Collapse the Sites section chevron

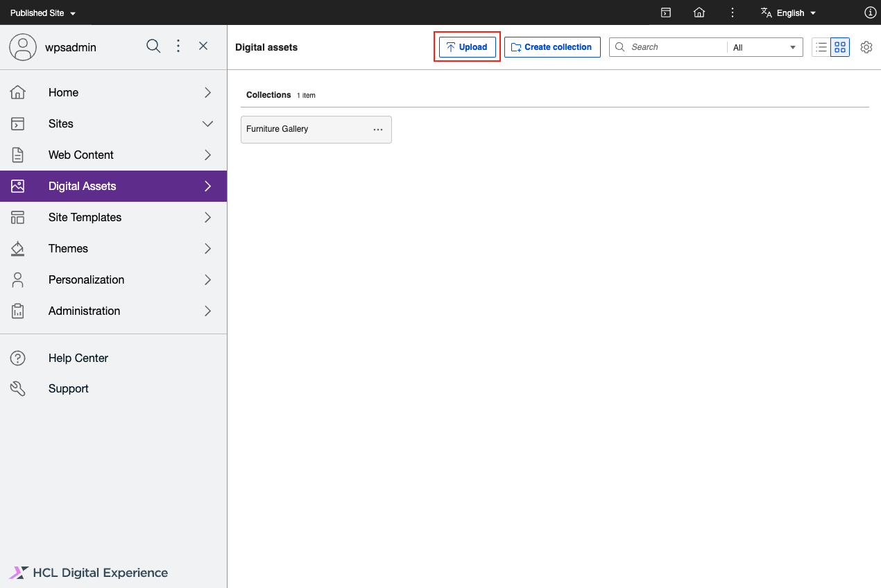pyautogui.click(x=207, y=123)
